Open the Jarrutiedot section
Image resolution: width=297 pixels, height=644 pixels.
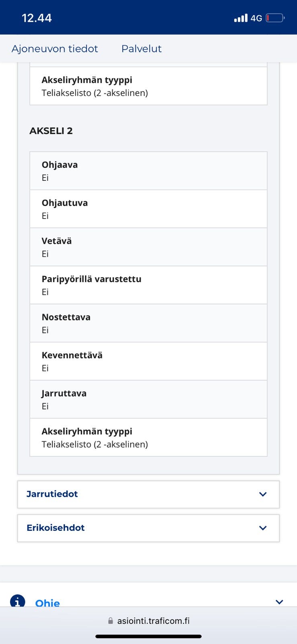pyautogui.click(x=52, y=494)
